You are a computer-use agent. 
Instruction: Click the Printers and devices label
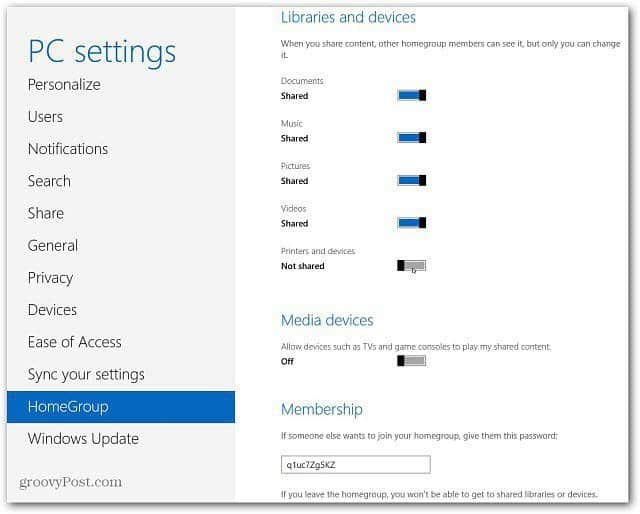pyautogui.click(x=318, y=251)
